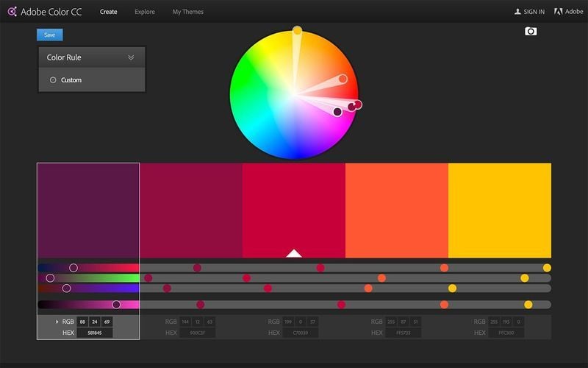Image resolution: width=588 pixels, height=368 pixels.
Task: Open the camera image import icon
Action: click(x=531, y=32)
